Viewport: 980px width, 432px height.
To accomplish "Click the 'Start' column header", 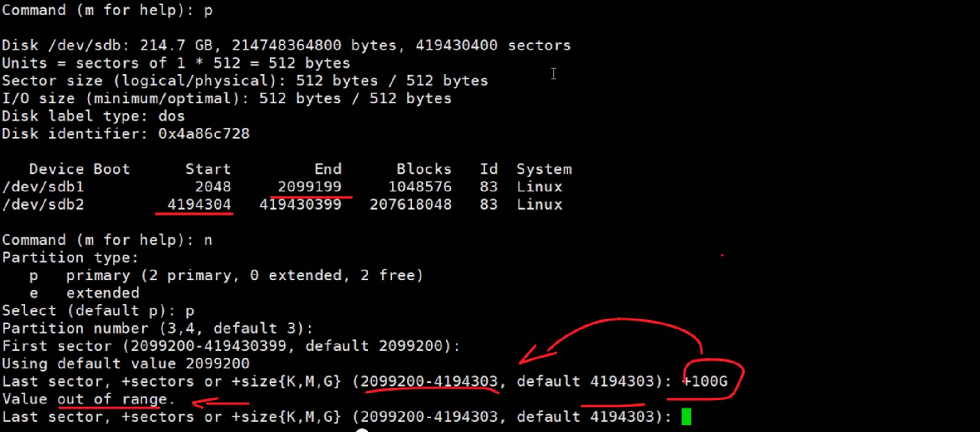I will (208, 169).
